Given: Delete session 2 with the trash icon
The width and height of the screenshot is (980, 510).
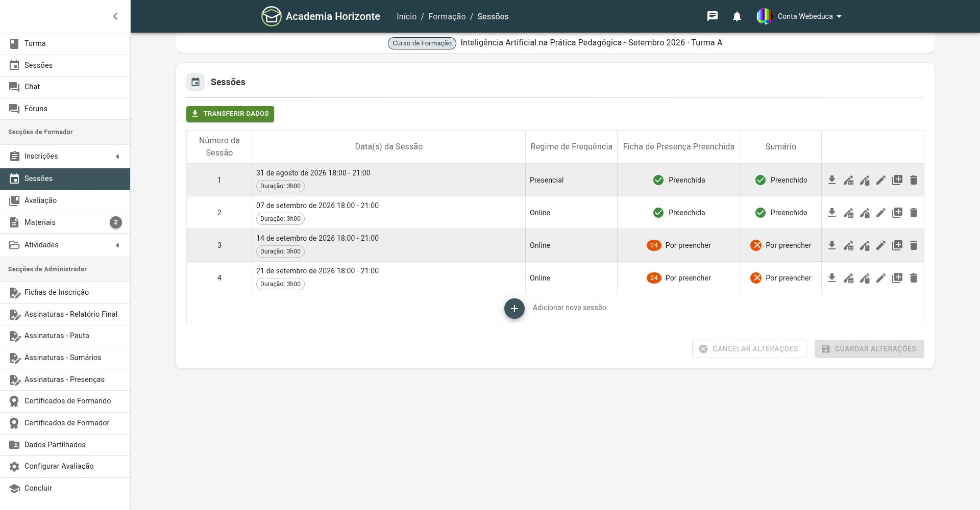Looking at the screenshot, I should tap(914, 213).
